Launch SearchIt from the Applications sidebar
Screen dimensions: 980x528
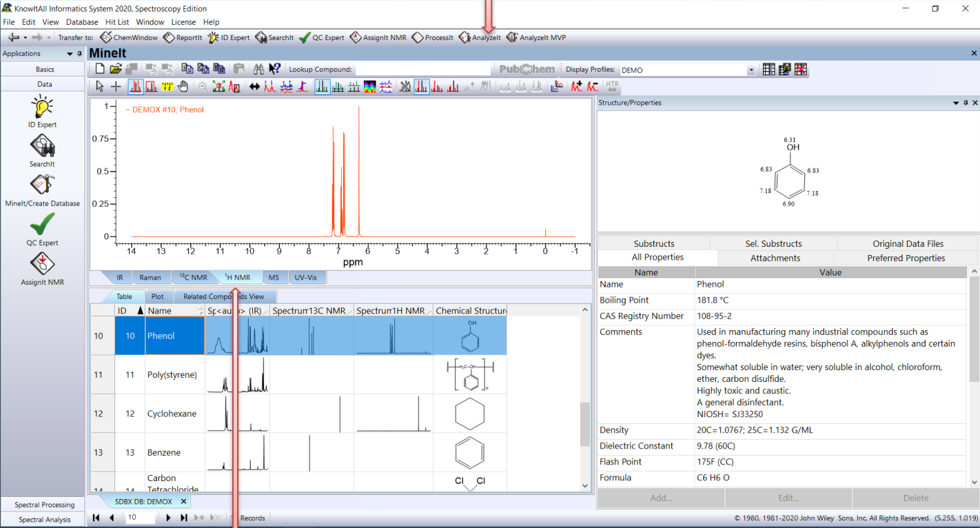(42, 151)
